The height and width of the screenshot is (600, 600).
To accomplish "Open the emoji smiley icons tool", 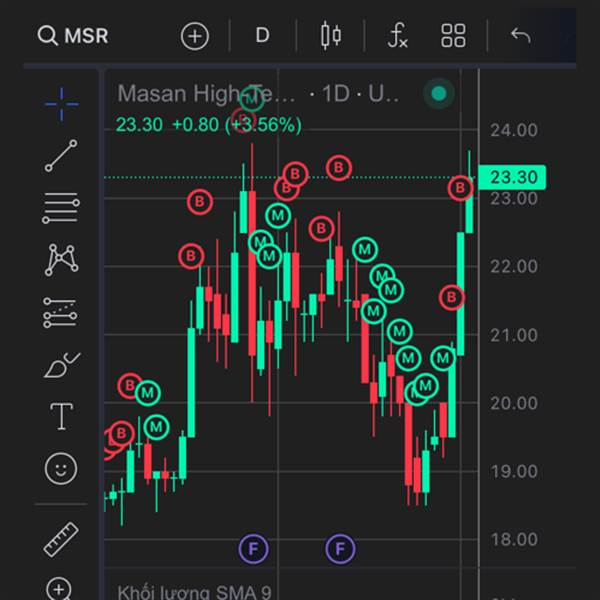I will click(x=61, y=469).
